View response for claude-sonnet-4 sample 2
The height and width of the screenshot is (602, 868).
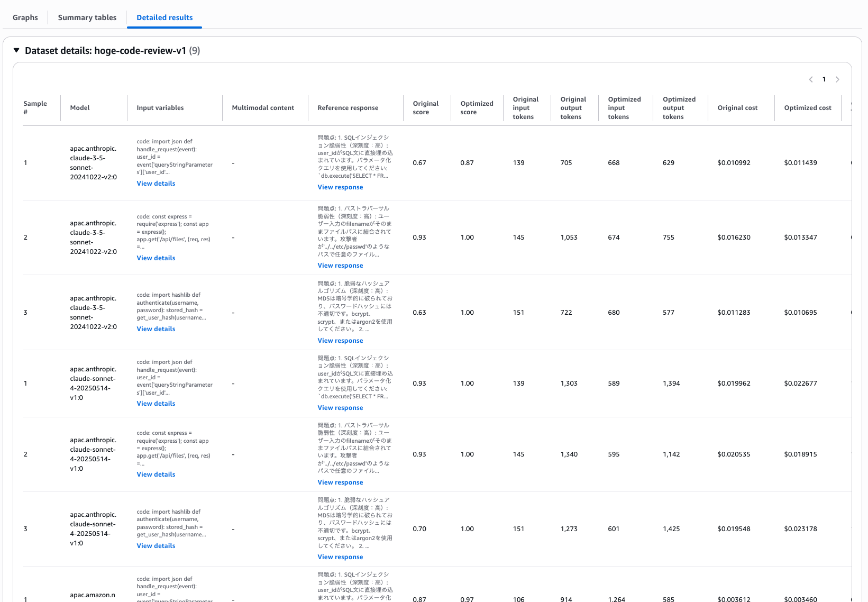click(340, 482)
